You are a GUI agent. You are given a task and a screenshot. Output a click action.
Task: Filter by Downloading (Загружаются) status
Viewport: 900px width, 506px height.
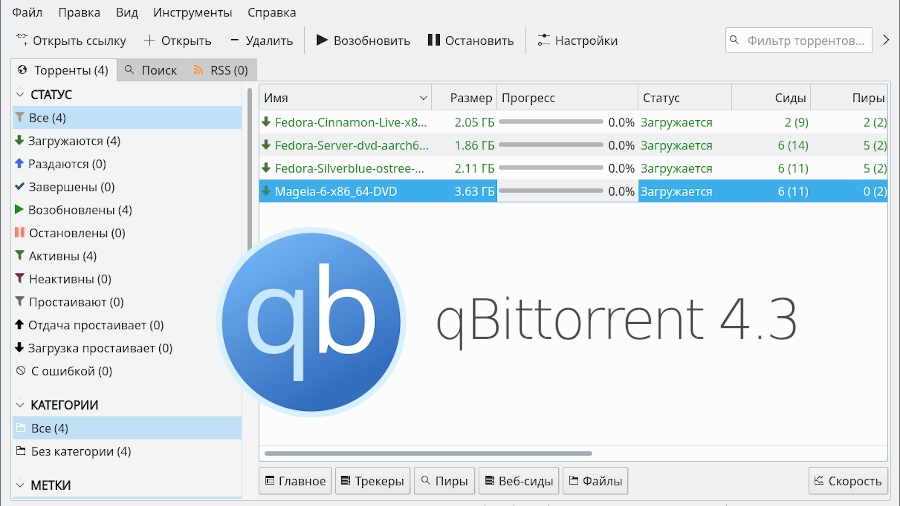[73, 141]
